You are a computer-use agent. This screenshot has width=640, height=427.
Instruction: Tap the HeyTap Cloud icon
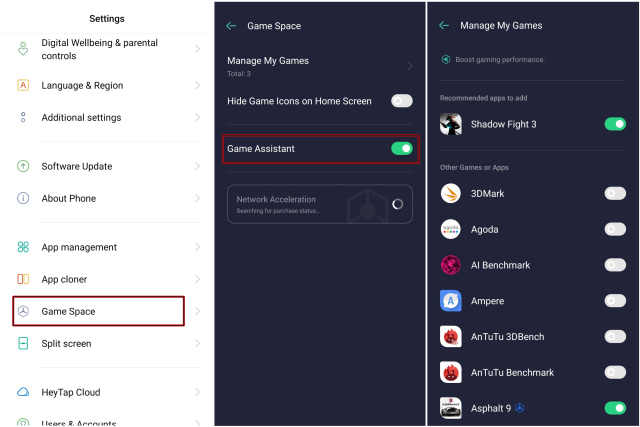click(23, 392)
